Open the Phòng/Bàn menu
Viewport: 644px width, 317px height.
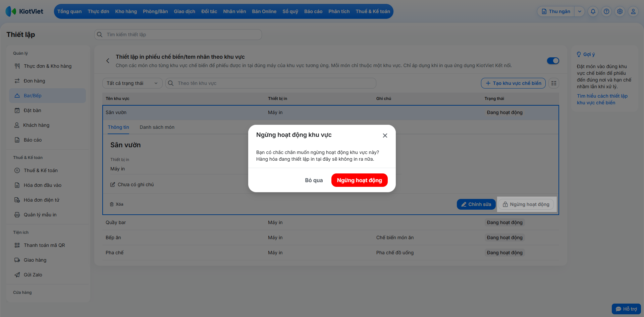pos(155,11)
